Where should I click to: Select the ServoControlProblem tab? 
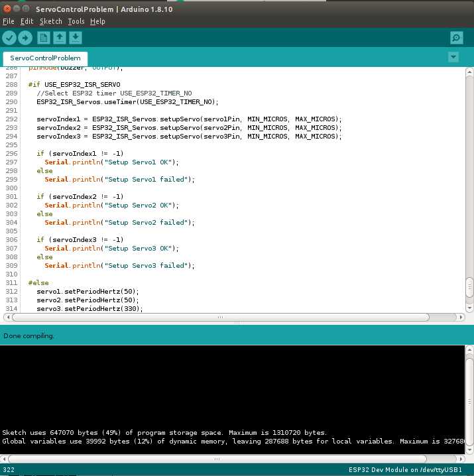(45, 58)
